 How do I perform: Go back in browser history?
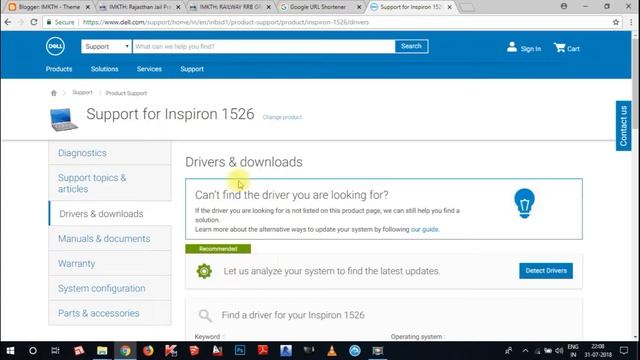click(x=8, y=22)
